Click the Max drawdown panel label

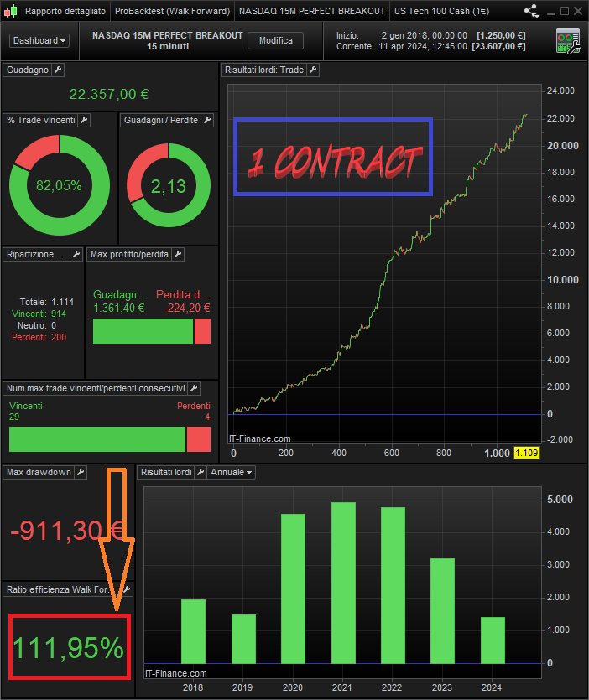point(39,472)
